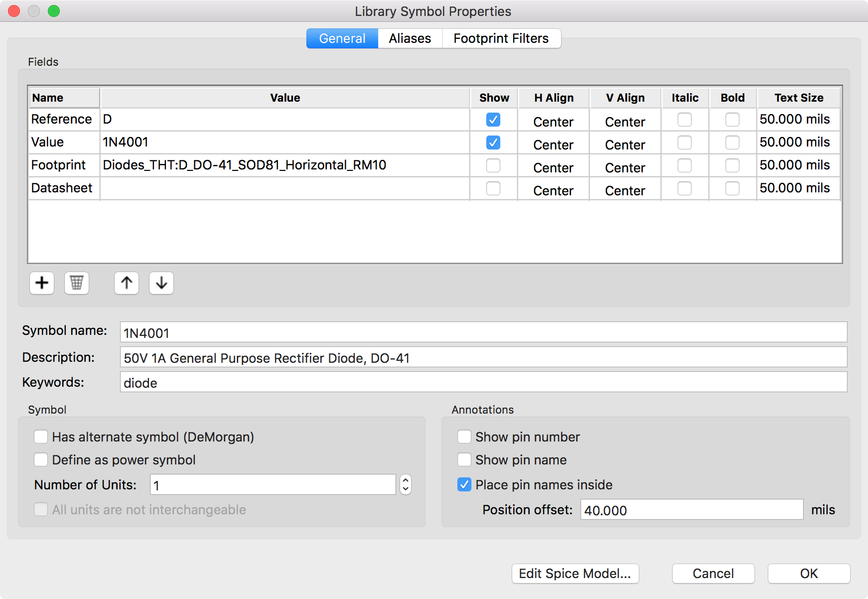Switch to the Aliases tab
868x599 pixels.
tap(410, 38)
